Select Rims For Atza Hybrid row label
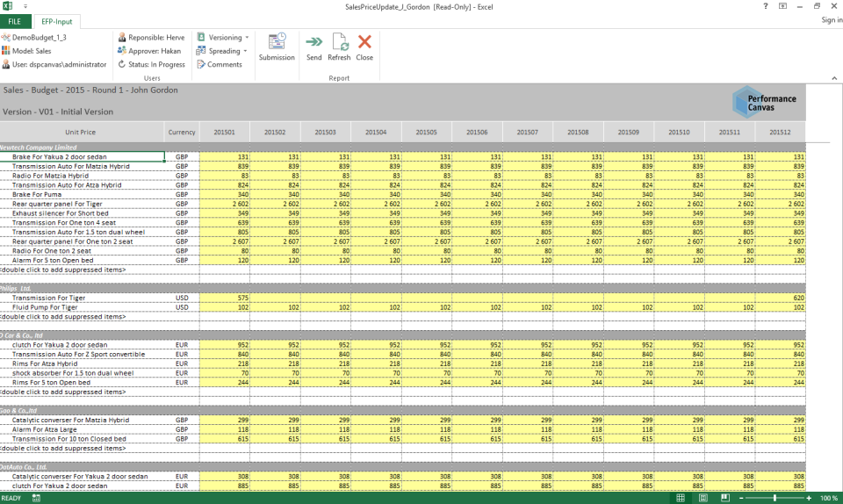 click(45, 364)
